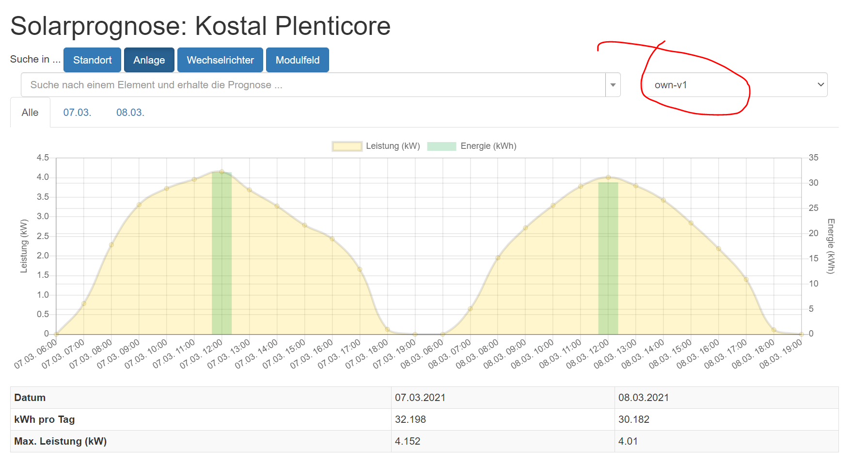Viewport: 868px width, 465px height.
Task: Choose the Wechselrichter filter button
Action: pos(220,60)
